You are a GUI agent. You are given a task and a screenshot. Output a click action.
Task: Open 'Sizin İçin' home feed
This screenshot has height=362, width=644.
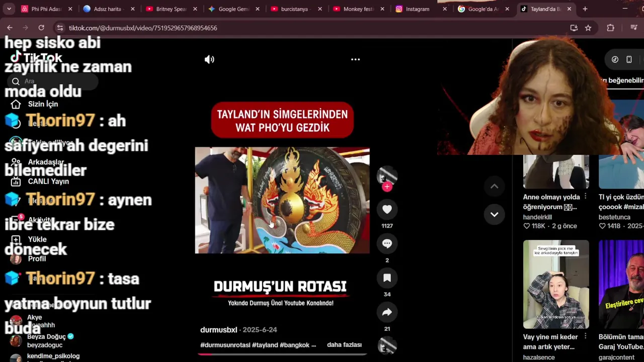pyautogui.click(x=43, y=104)
